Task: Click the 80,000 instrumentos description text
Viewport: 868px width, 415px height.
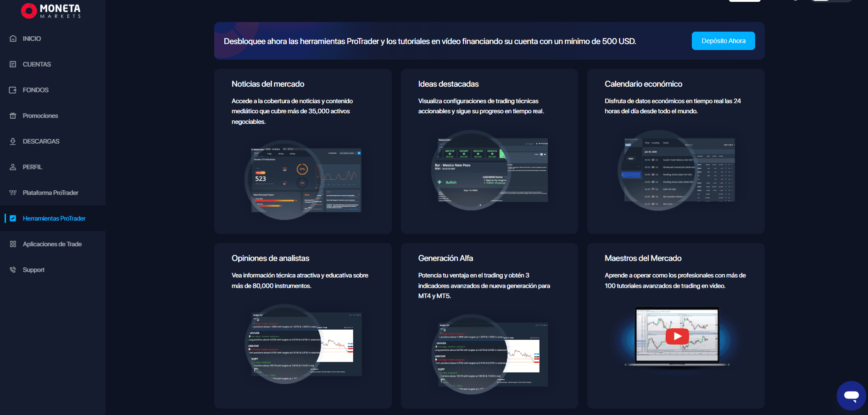Action: pyautogui.click(x=300, y=280)
